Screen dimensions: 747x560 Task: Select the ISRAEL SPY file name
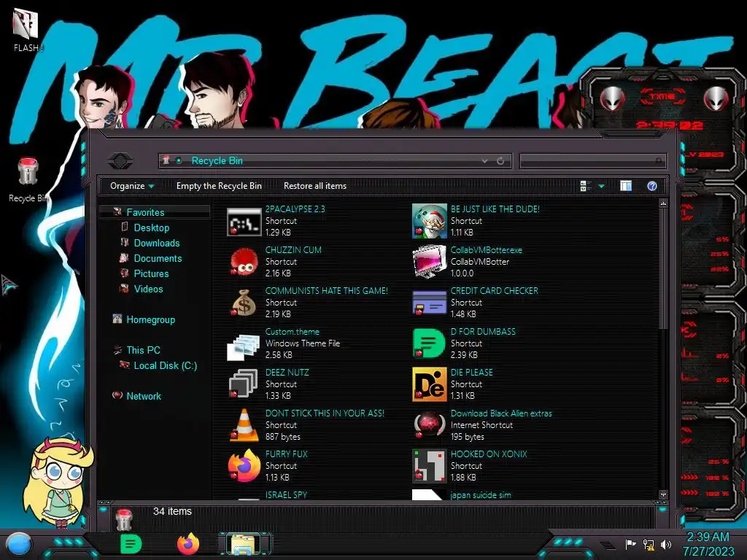coord(286,495)
